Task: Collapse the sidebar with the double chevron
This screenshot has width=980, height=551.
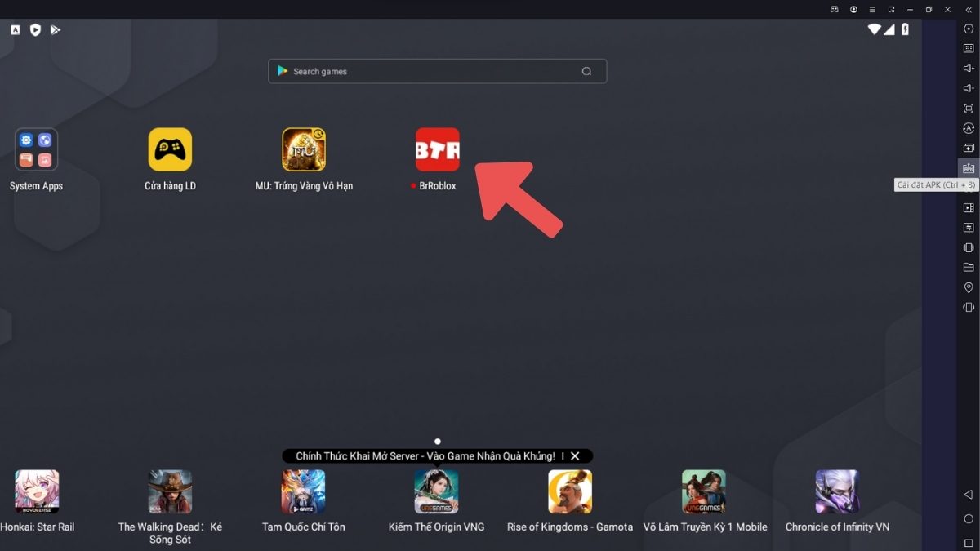Action: (968, 9)
